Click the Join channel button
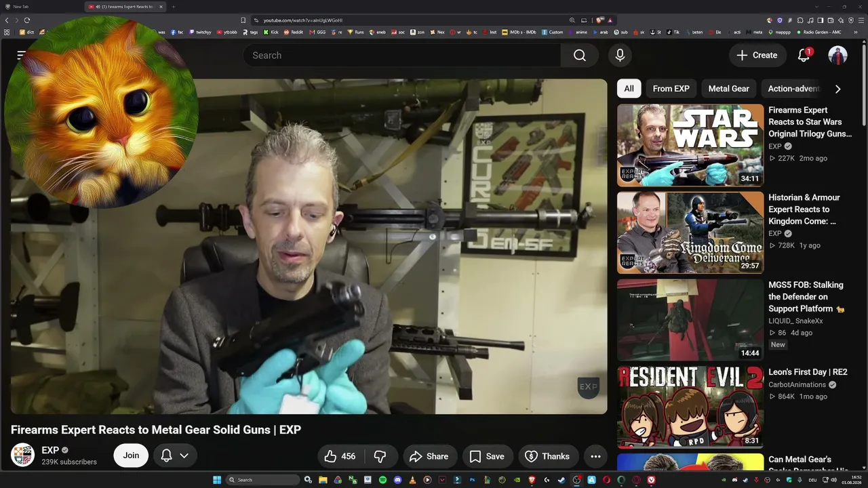 (x=131, y=456)
